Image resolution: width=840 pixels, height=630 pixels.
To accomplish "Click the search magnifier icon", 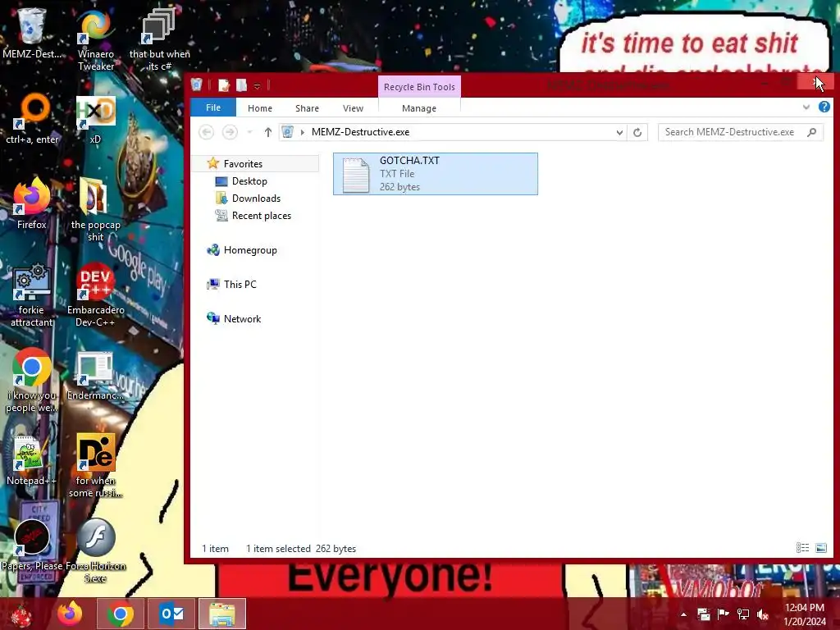I will pyautogui.click(x=811, y=132).
